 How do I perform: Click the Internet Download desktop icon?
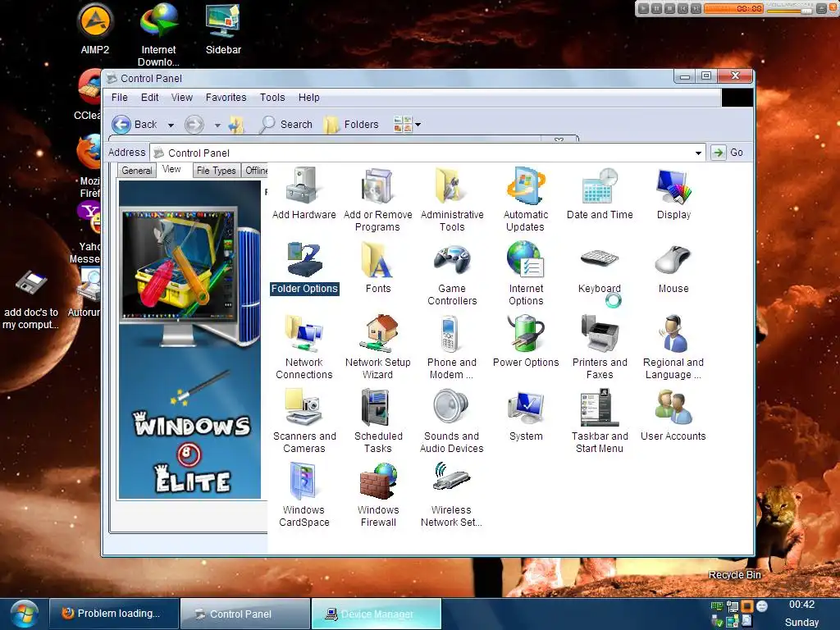[158, 35]
